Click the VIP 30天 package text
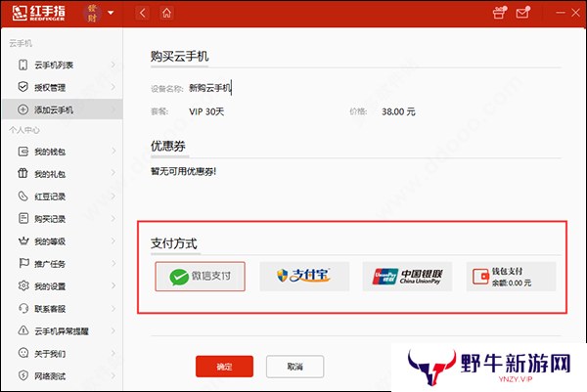 (206, 111)
